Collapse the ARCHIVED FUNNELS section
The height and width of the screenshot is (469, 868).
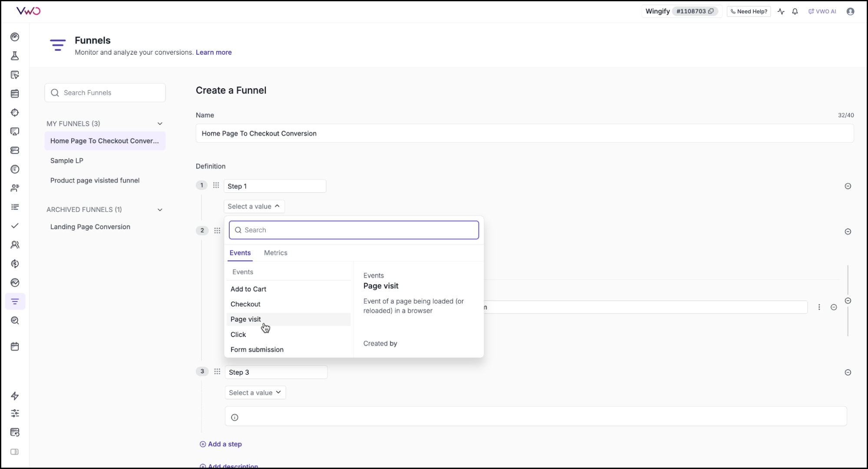(160, 210)
